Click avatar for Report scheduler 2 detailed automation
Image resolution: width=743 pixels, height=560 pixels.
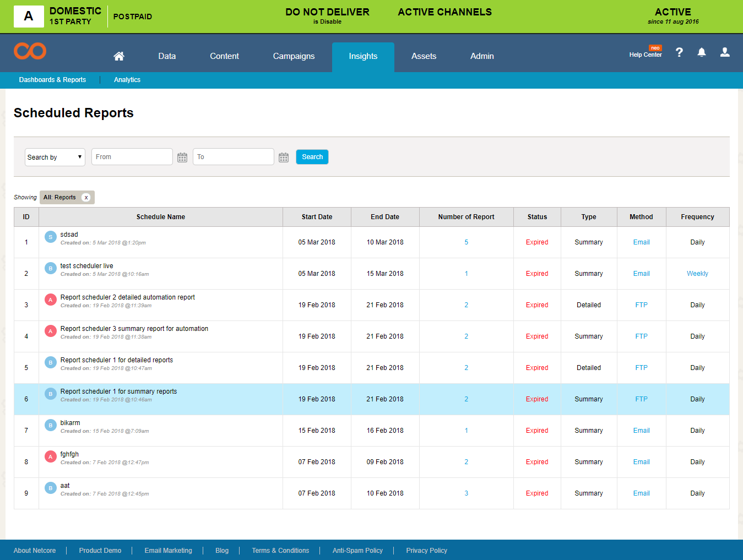[51, 300]
